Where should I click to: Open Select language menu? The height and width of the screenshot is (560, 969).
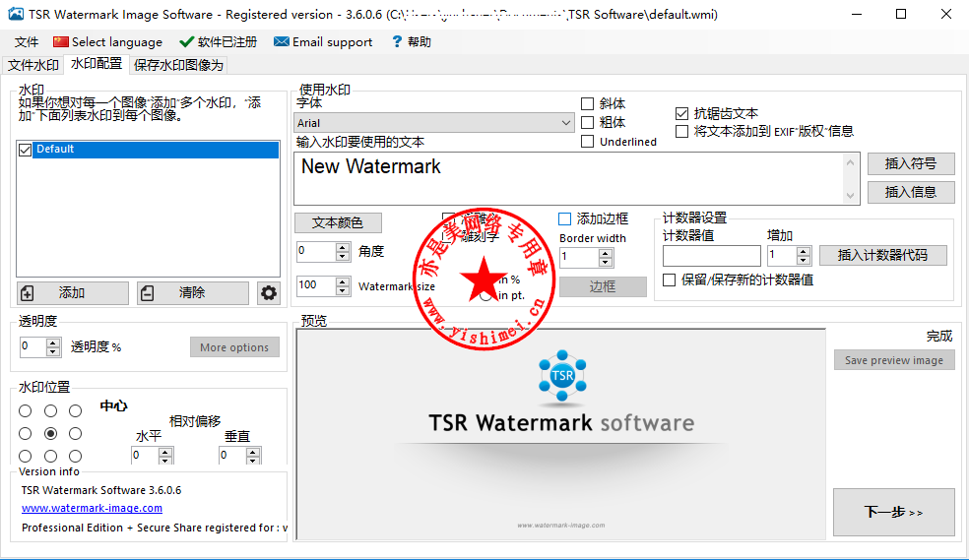[x=108, y=42]
